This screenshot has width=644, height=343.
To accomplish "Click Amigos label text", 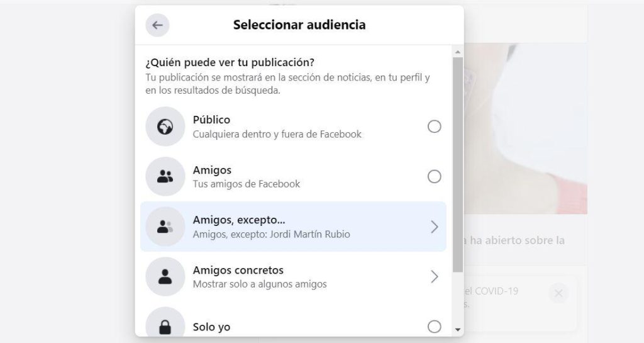I will tap(212, 170).
